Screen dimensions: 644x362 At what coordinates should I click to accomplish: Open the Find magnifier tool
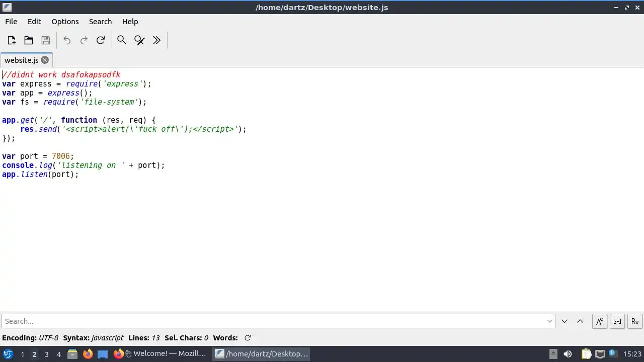coord(122,40)
